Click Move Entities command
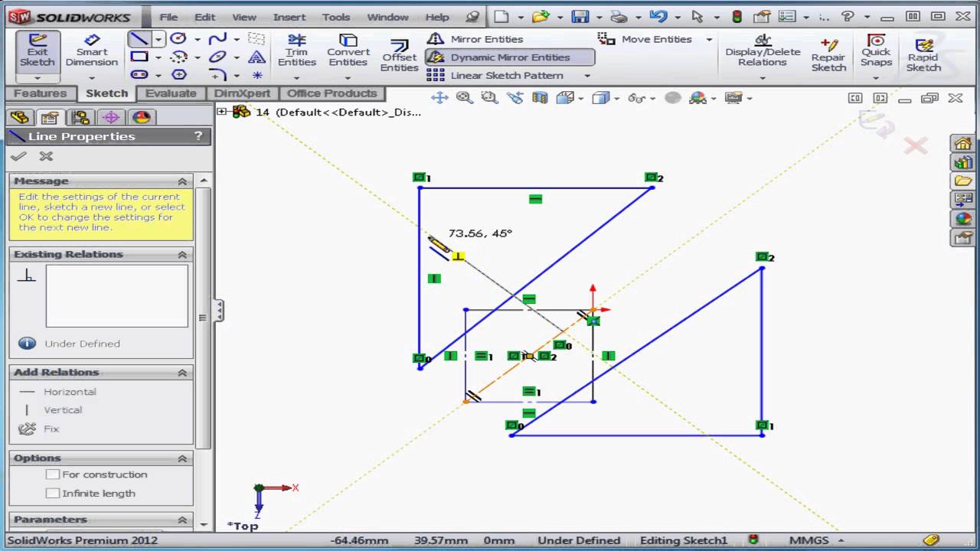 [645, 39]
